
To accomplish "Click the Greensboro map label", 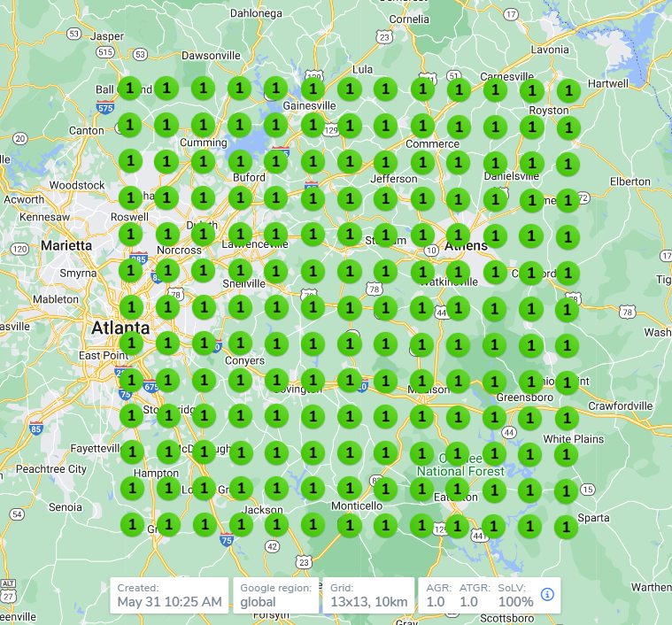I will tap(525, 397).
